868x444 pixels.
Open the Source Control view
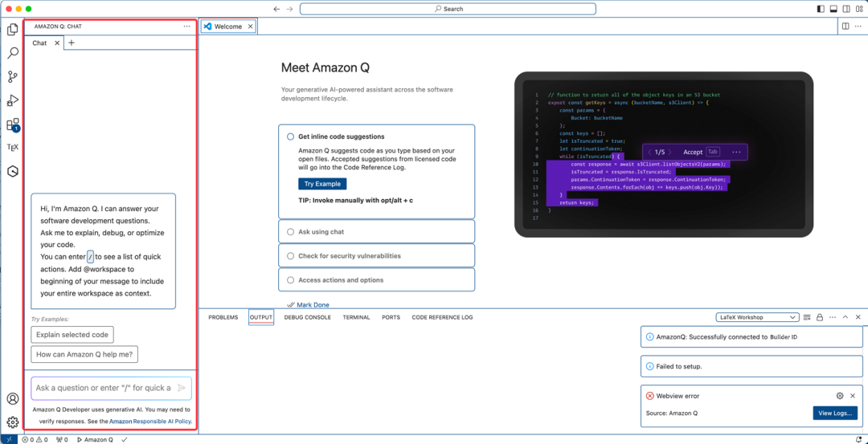(x=12, y=77)
